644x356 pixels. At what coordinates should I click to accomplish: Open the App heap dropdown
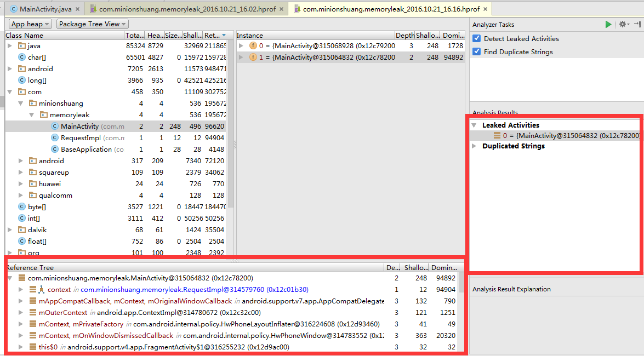click(30, 24)
